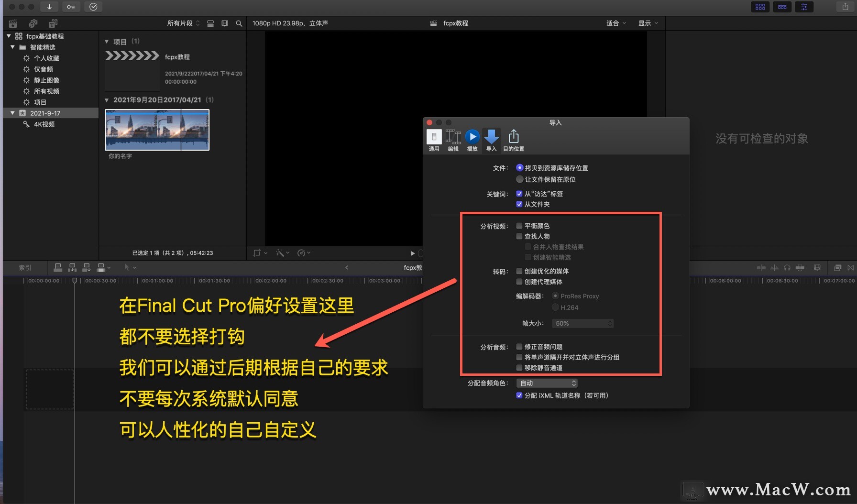The height and width of the screenshot is (504, 857).
Task: Select 个人收藏 smart collection
Action: pos(46,58)
